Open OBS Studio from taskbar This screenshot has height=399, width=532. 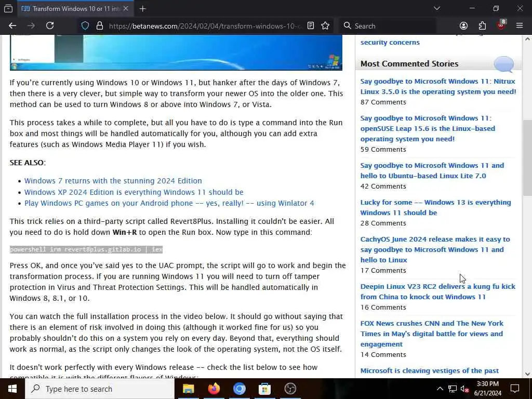pyautogui.click(x=290, y=389)
